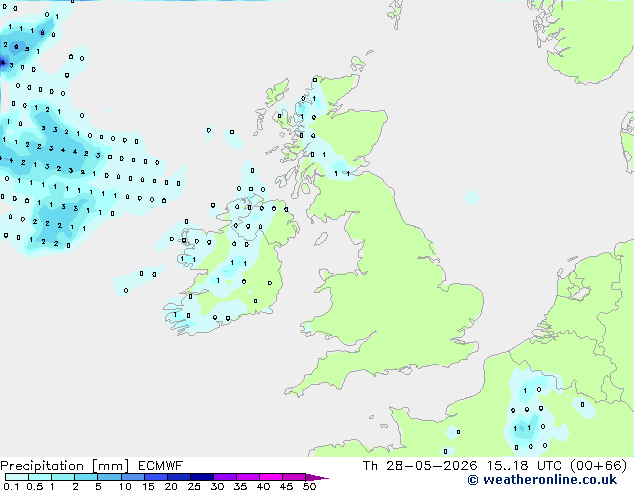Image resolution: width=634 pixels, height=490 pixels.
Task: Select the 30–35 mm purple legend swatch
Action: 224,477
